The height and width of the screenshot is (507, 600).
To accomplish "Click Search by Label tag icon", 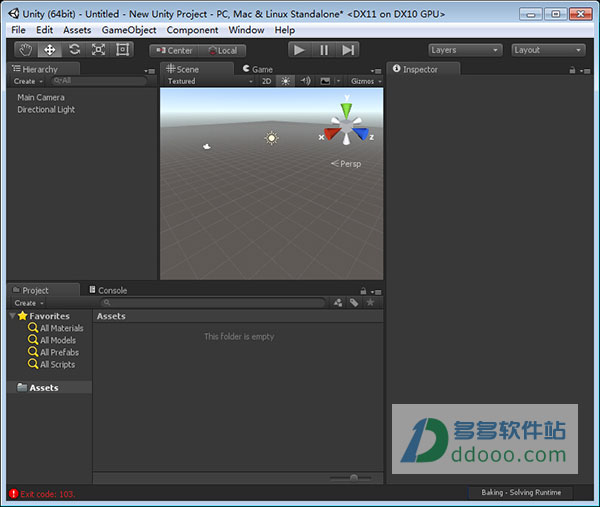I will click(x=354, y=303).
